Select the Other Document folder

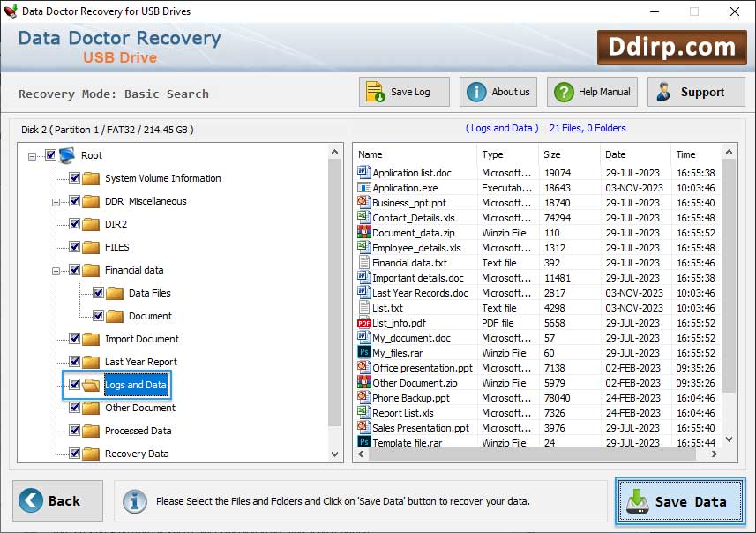[140, 408]
